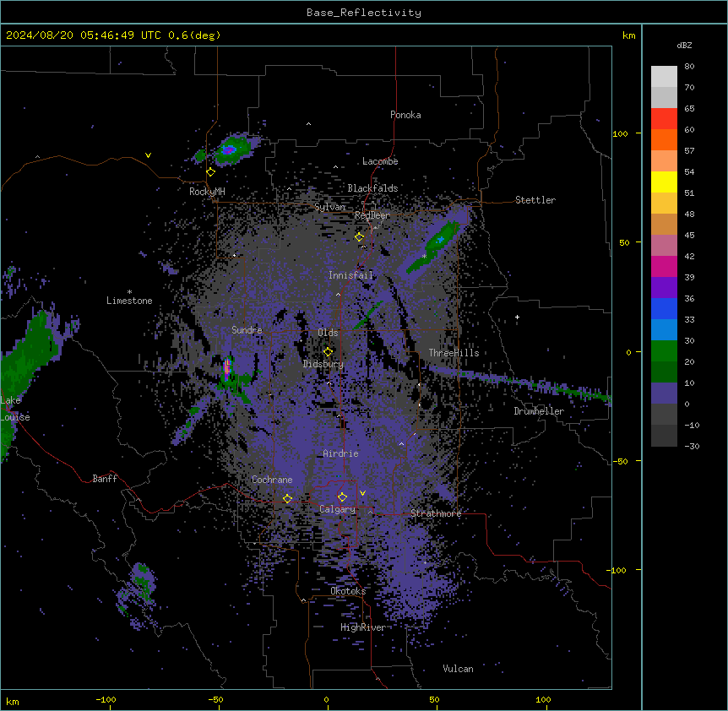
Task: Select the RedDeer city label
Action: pyautogui.click(x=372, y=215)
